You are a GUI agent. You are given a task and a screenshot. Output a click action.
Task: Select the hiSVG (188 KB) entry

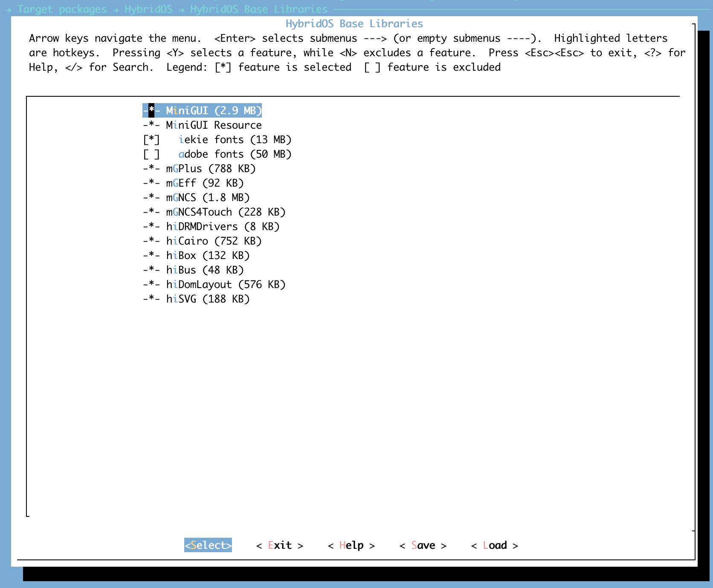point(196,299)
